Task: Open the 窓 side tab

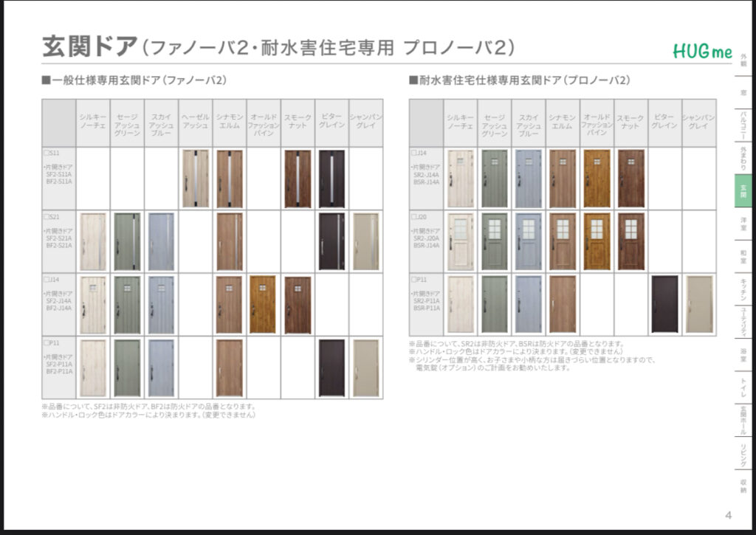Action: coord(743,92)
